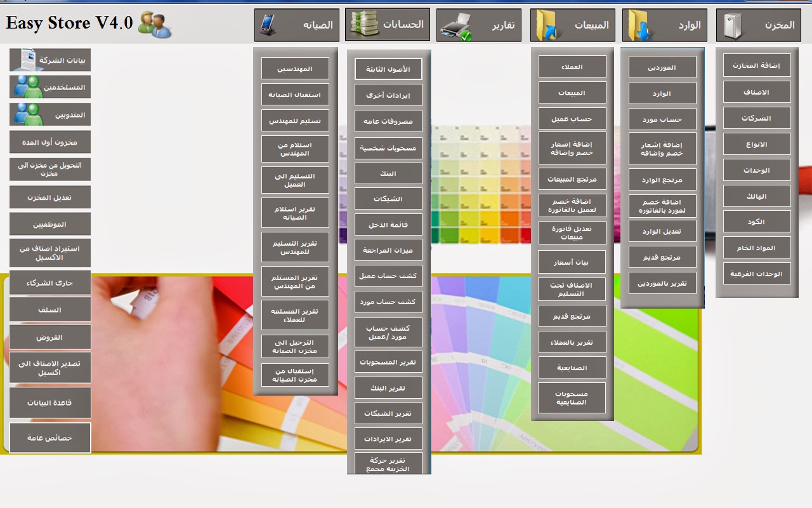Open قاعدة البيانات database button
The image size is (812, 508).
tap(50, 402)
